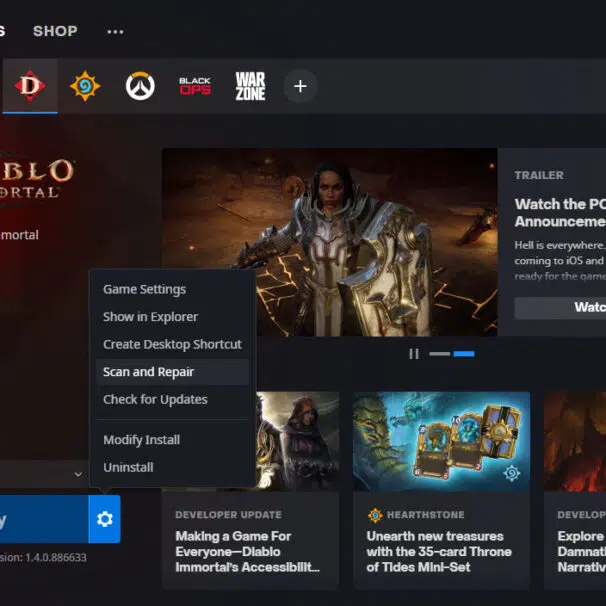Click the small Hearthstone icon beside label

[375, 515]
